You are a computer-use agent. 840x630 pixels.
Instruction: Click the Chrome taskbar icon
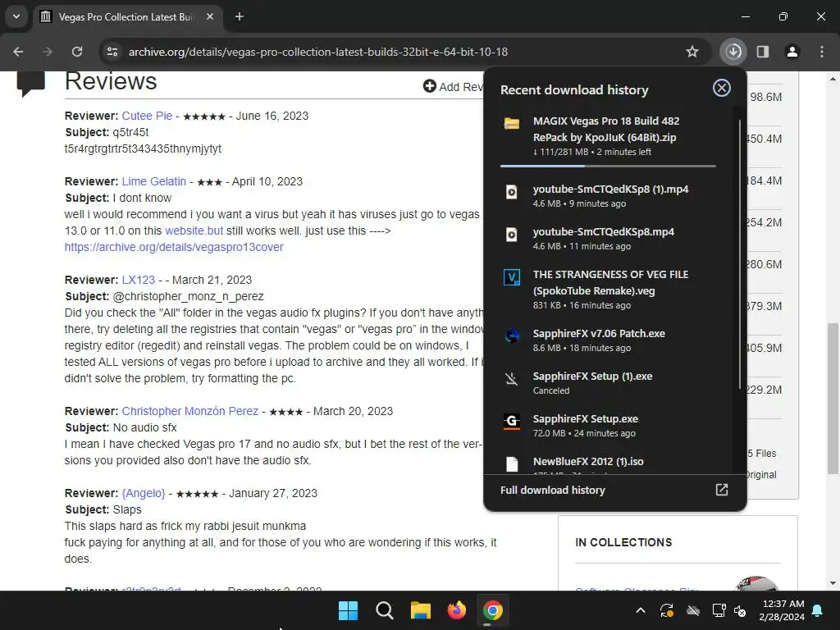493,610
